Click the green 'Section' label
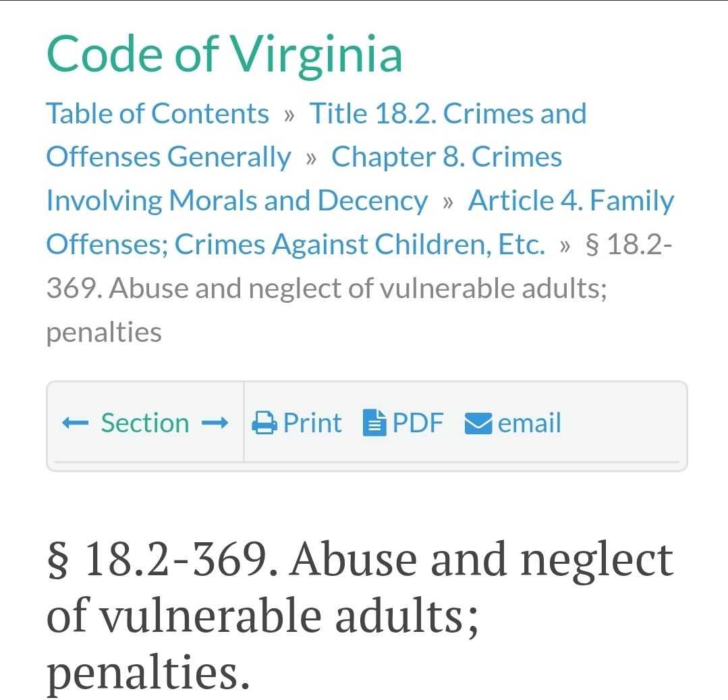The image size is (728, 700). click(x=145, y=424)
